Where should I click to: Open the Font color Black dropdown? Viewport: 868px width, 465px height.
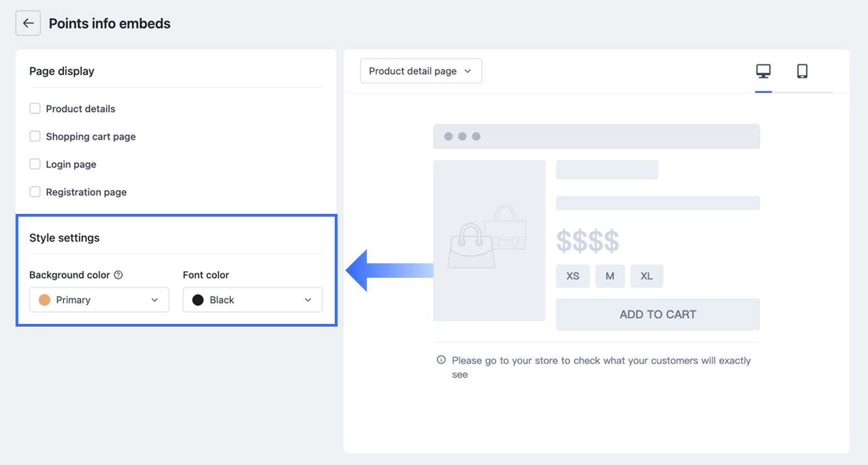coord(252,300)
